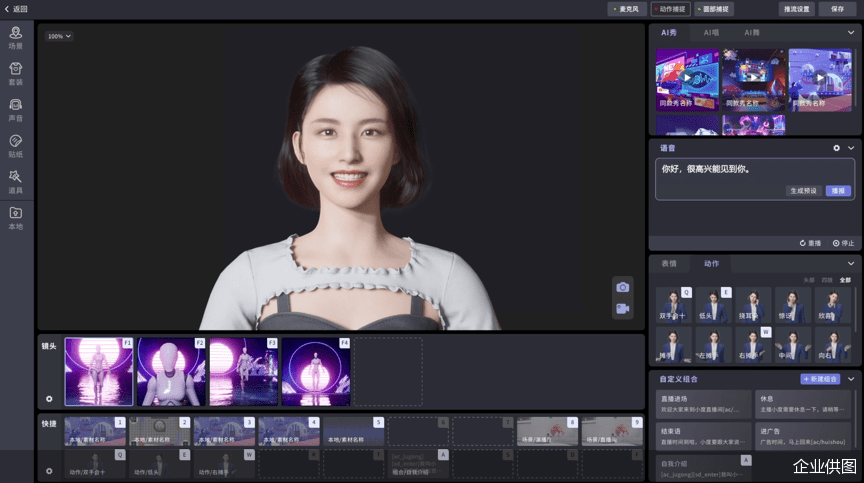This screenshot has width=864, height=483.
Task: Toggle the 麦克风 microphone switch
Action: 627,9
